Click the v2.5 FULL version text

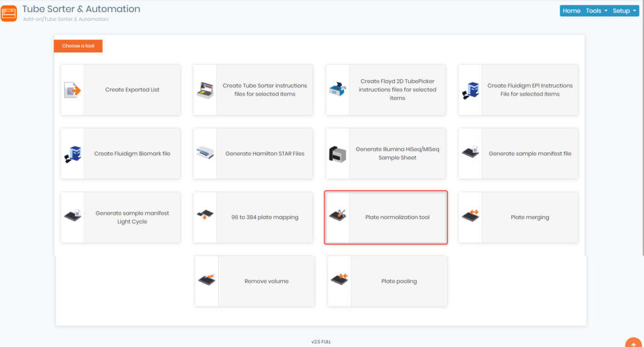[x=321, y=342]
